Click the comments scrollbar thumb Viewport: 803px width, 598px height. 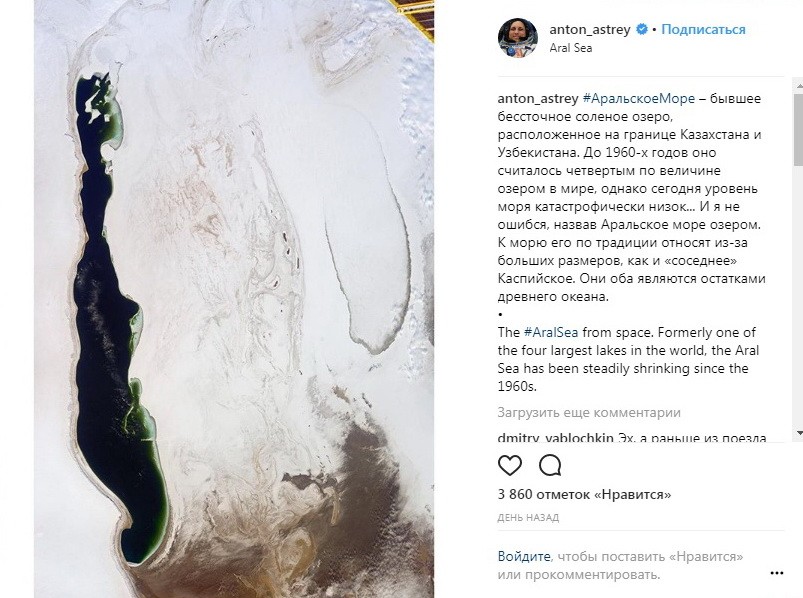click(799, 129)
